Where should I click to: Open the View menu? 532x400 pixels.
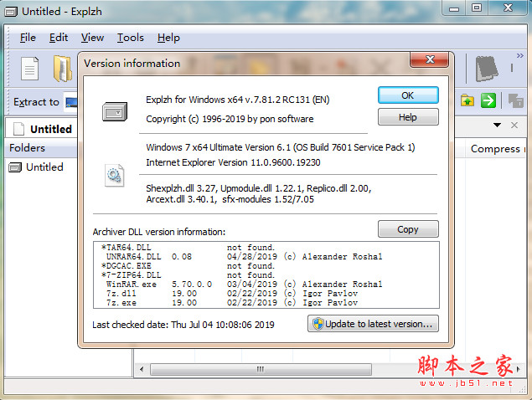click(x=92, y=38)
